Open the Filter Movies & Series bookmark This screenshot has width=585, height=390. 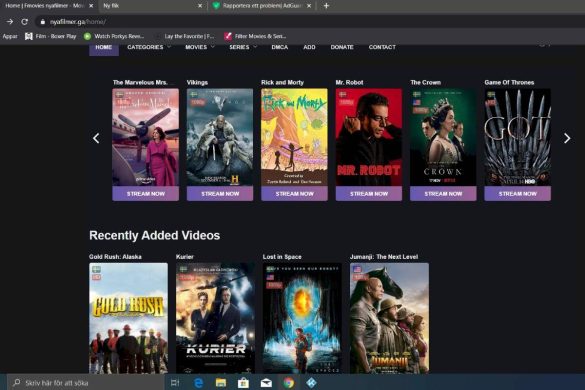click(255, 36)
